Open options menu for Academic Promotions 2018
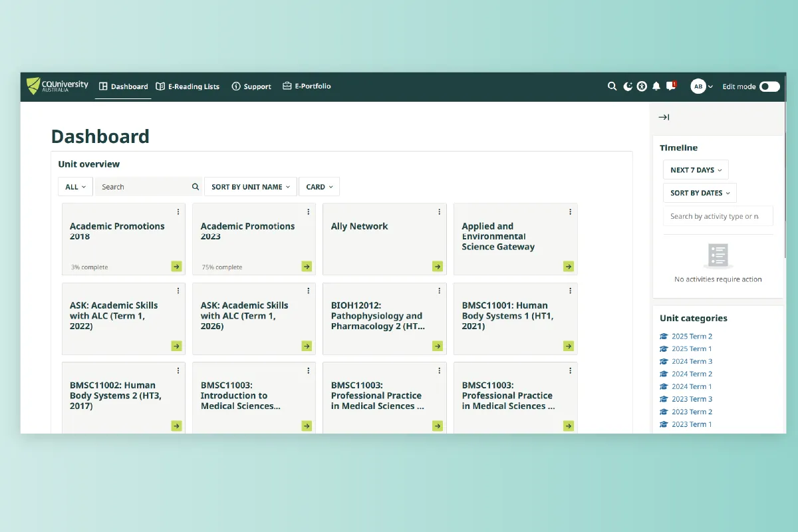 tap(178, 212)
